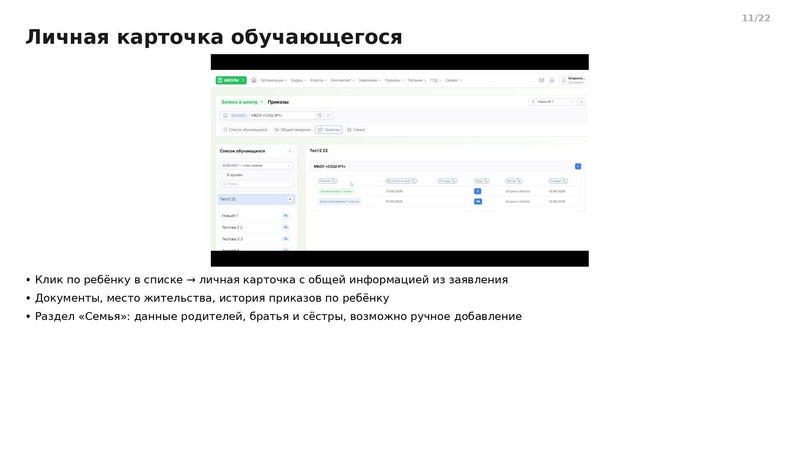The height and width of the screenshot is (450, 800).
Task: Switch to «Общие сведения» tab
Action: 292,130
